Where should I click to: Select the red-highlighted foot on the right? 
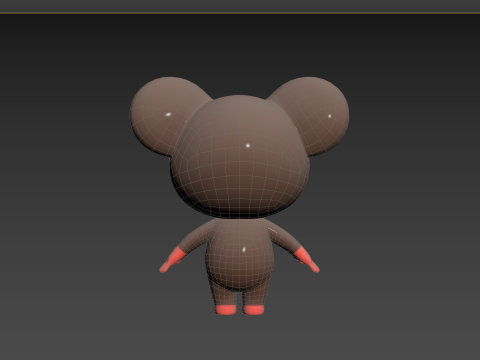tap(254, 309)
